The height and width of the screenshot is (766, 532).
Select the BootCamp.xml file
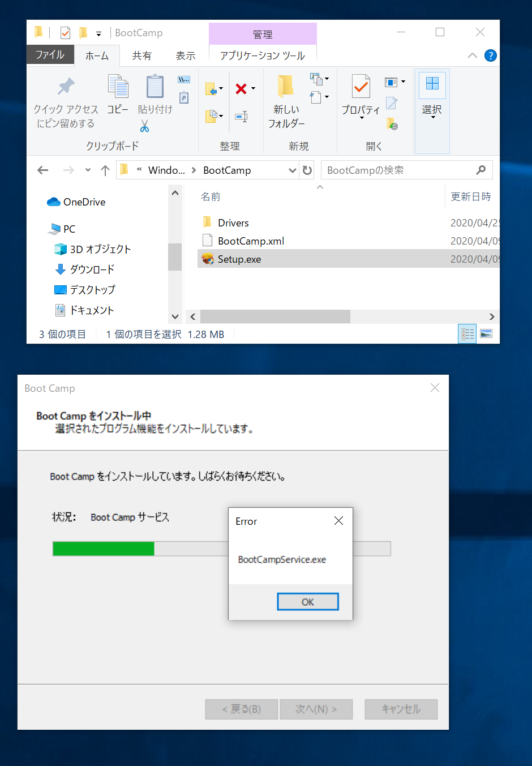(x=348, y=241)
